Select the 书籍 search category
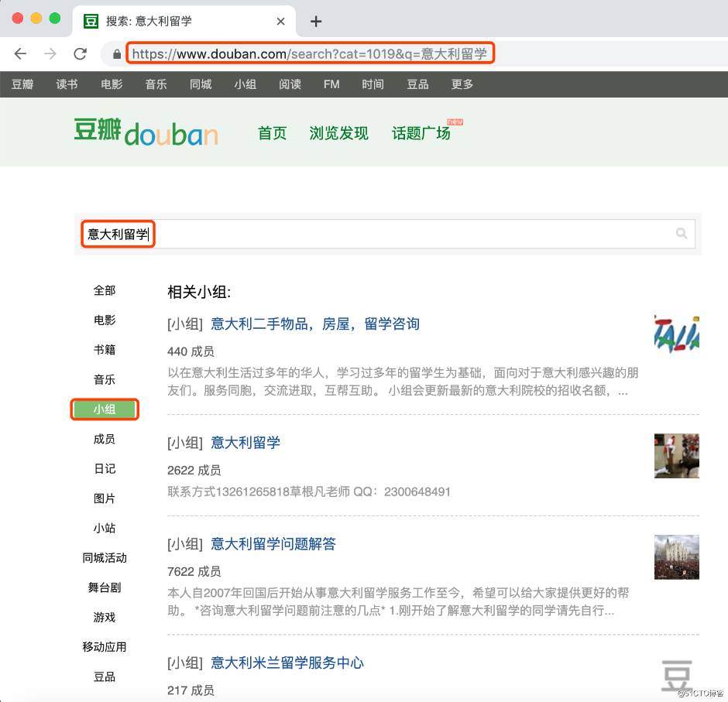 (105, 350)
